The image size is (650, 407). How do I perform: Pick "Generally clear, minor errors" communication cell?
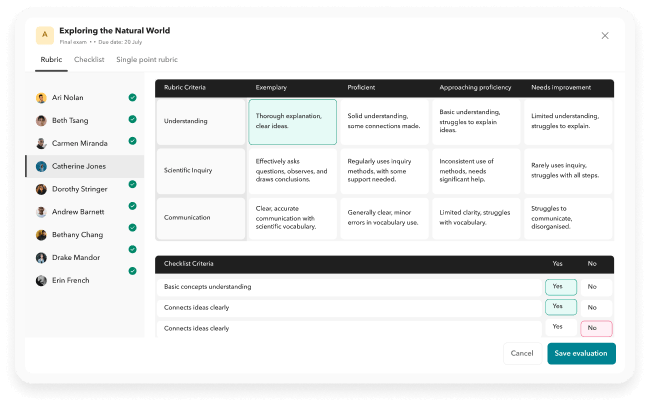pyautogui.click(x=384, y=218)
